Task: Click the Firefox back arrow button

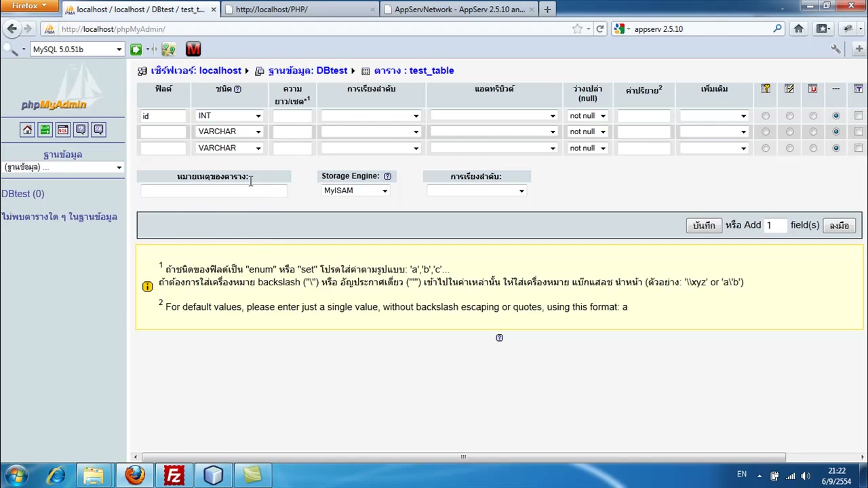Action: pyautogui.click(x=12, y=28)
